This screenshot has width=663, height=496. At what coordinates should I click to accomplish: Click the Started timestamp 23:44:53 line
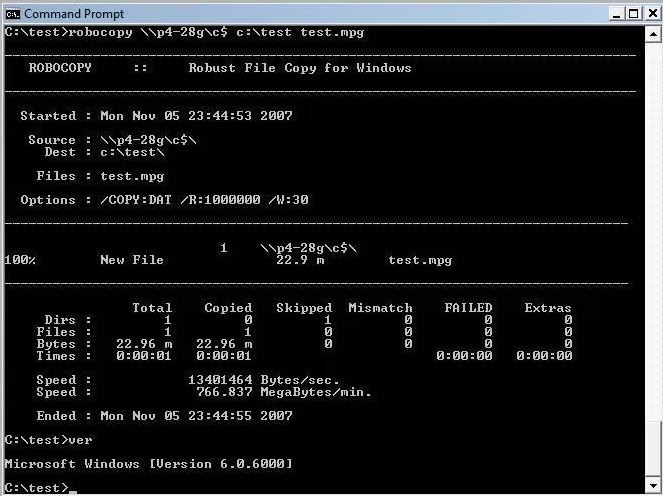(156, 116)
